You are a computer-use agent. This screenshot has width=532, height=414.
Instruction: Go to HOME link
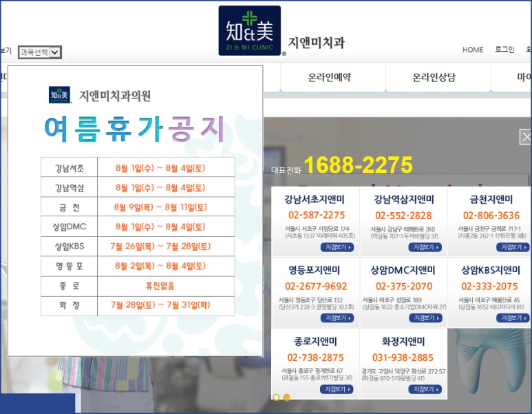(x=473, y=50)
